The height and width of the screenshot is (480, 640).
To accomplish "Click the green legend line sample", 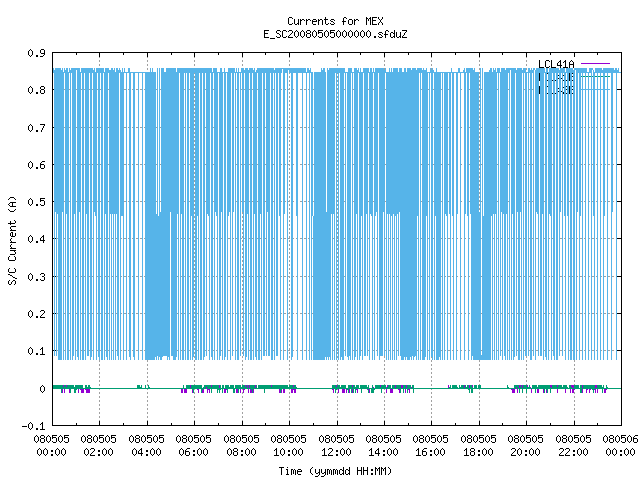I will 595,76.
